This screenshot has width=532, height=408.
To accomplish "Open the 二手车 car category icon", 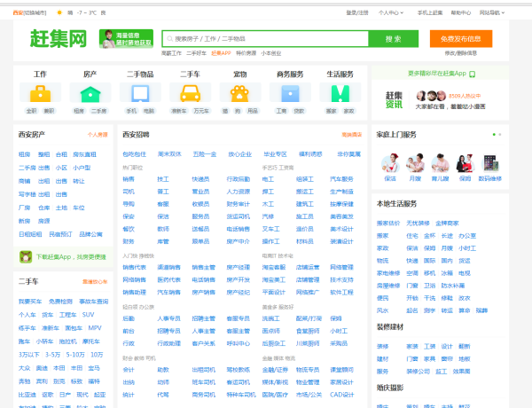I will 190,93.
